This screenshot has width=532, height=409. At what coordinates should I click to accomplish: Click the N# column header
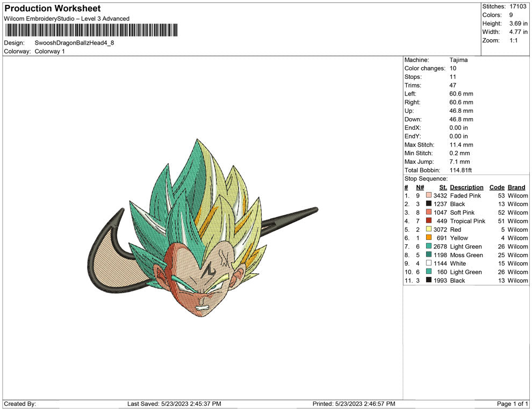coord(420,187)
